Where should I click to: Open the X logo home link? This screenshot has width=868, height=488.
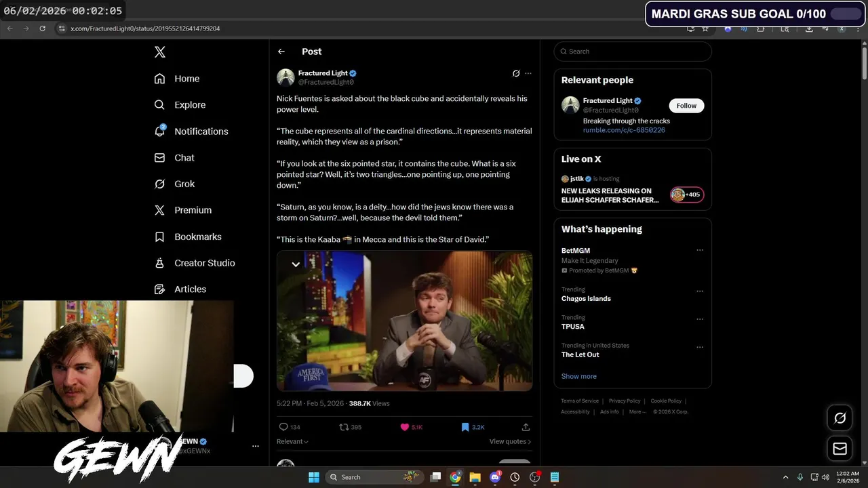159,52
